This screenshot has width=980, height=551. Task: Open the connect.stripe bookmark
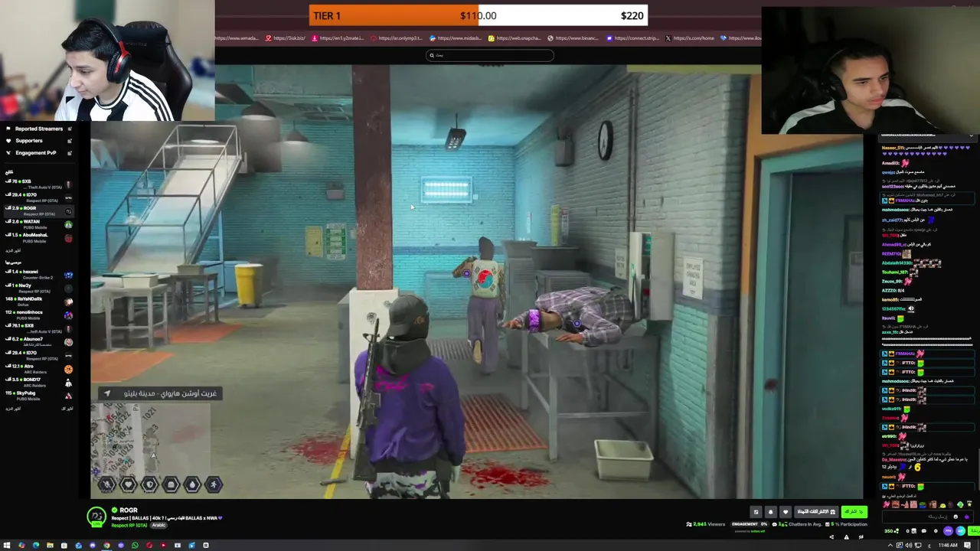click(633, 37)
